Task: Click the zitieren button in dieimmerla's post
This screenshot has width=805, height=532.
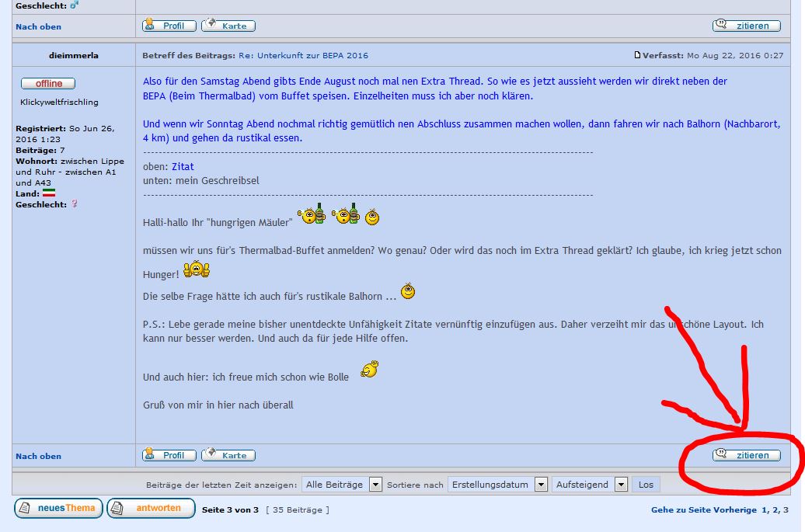Action: click(746, 455)
